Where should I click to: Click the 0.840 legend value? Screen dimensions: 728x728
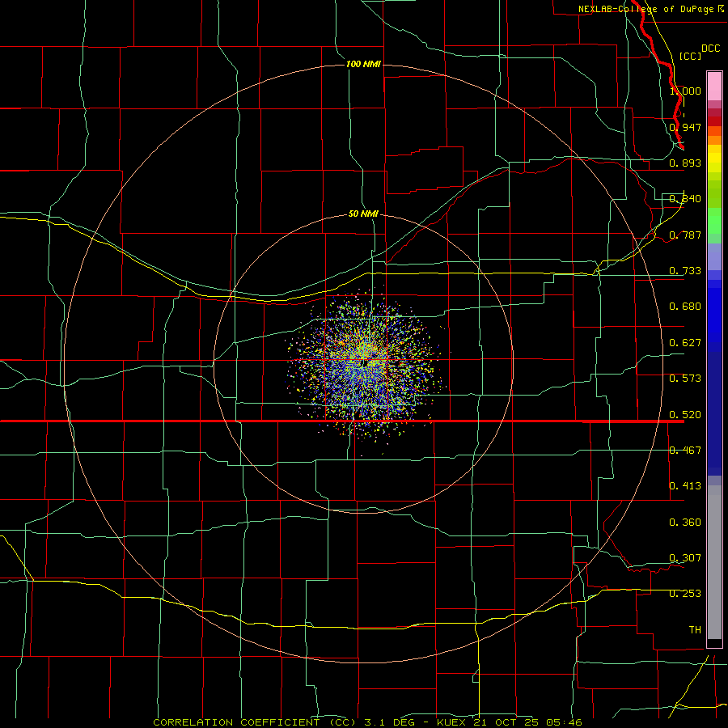click(685, 199)
